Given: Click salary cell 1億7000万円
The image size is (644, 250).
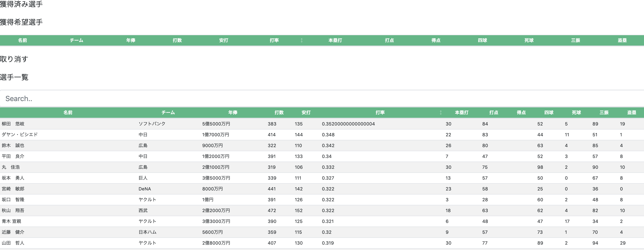Looking at the screenshot, I should point(216,135).
